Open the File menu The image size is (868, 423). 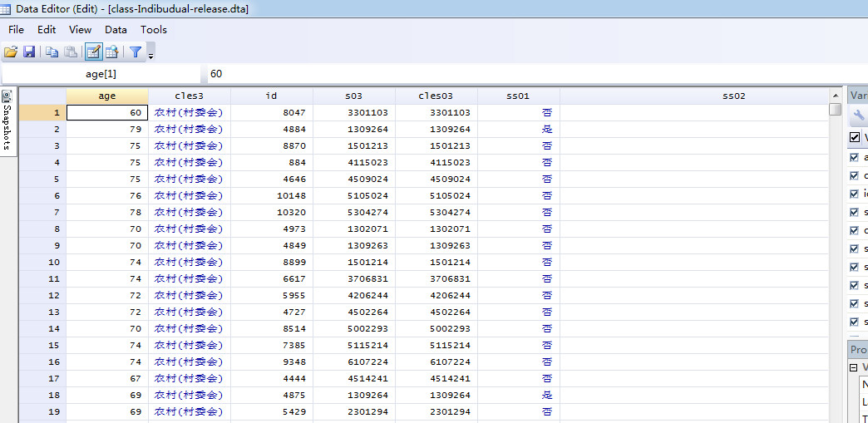16,29
